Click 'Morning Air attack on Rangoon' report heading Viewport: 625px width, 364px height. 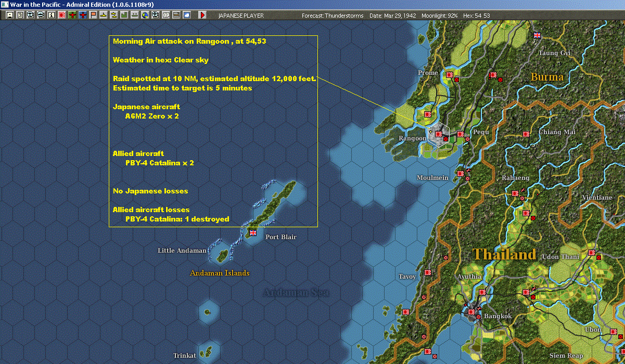tap(189, 41)
